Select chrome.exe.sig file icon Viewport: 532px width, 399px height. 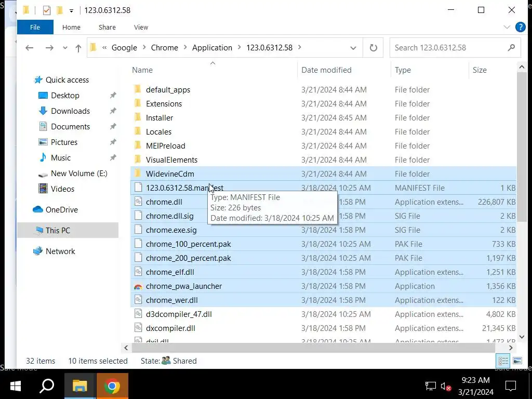tap(138, 230)
